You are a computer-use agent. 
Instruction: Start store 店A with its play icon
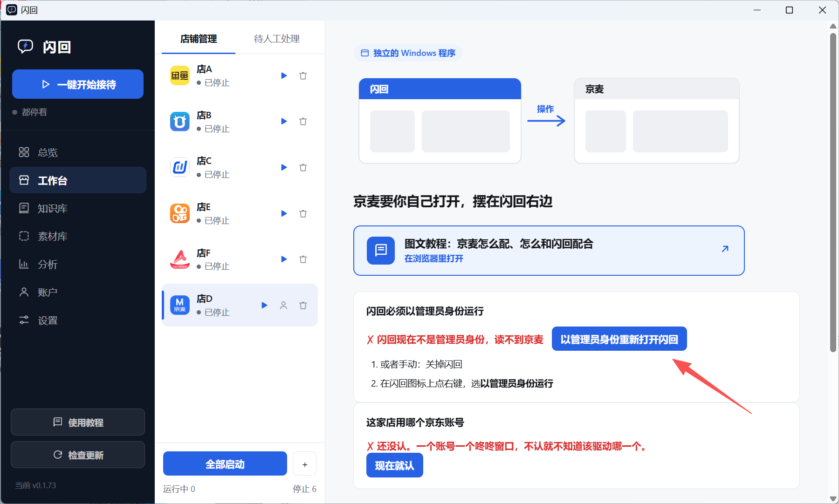click(x=284, y=75)
